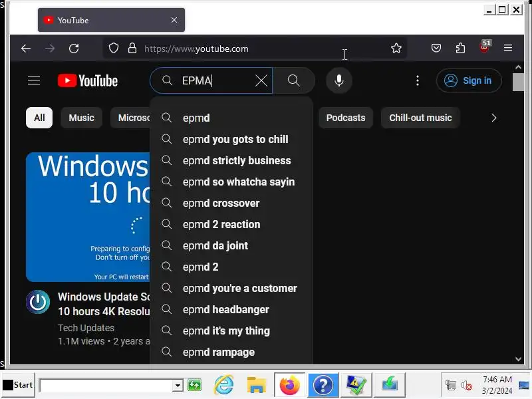
Task: Open Tech Updates channel name link
Action: [86, 328]
